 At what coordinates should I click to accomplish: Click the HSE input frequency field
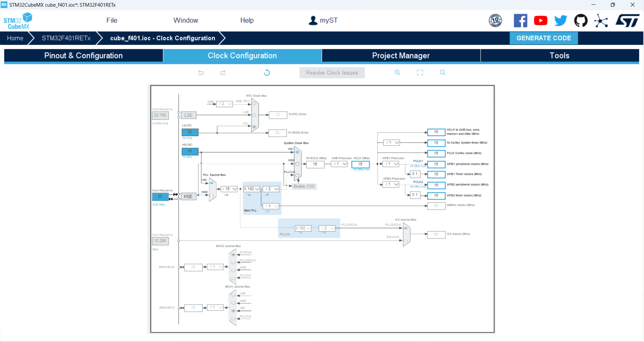[160, 197]
